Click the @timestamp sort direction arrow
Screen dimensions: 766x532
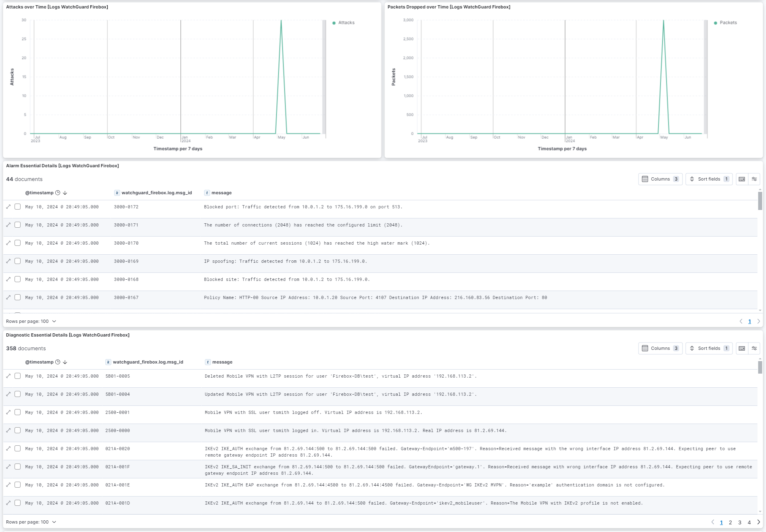coord(65,193)
